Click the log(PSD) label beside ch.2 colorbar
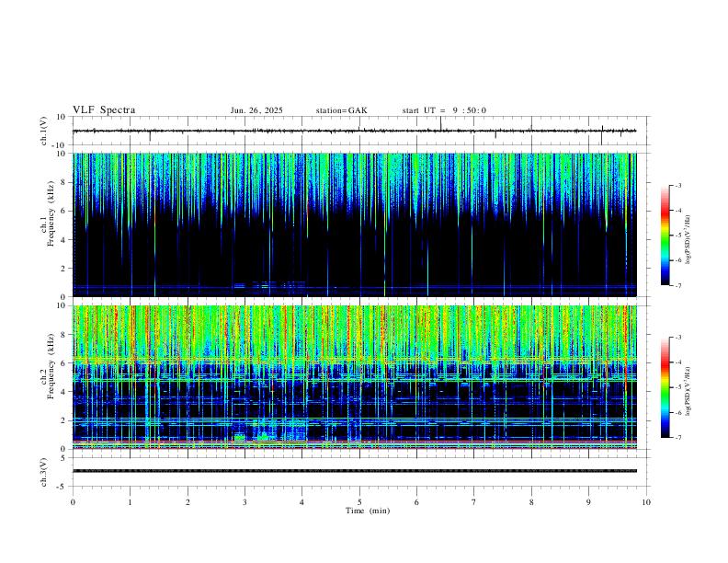The height and width of the screenshot is (563, 728). point(688,391)
